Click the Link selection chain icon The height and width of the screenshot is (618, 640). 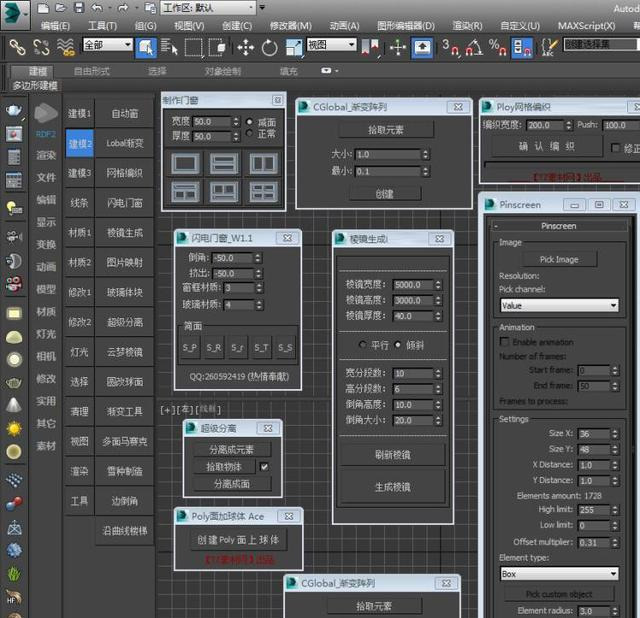(17, 46)
